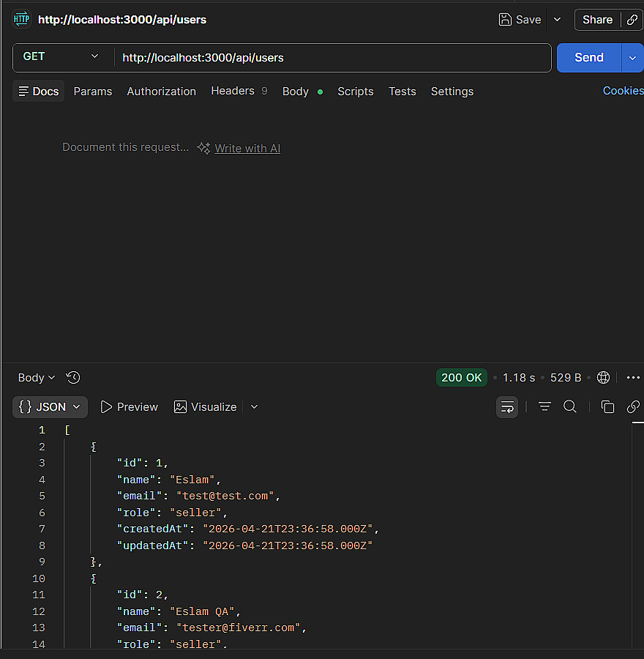This screenshot has height=659, width=644.
Task: Copy the response body
Action: click(x=607, y=407)
